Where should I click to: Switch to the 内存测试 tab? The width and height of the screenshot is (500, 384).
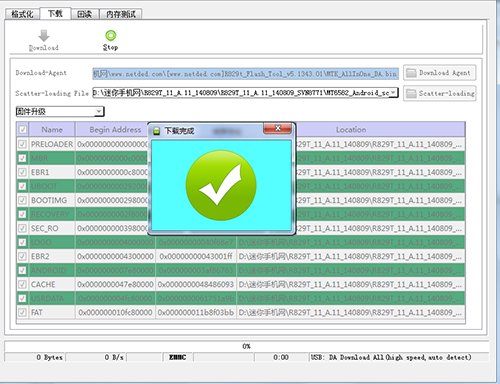(x=121, y=14)
